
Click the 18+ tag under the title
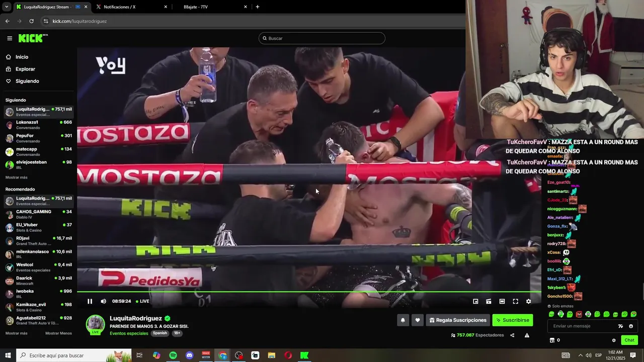(177, 333)
